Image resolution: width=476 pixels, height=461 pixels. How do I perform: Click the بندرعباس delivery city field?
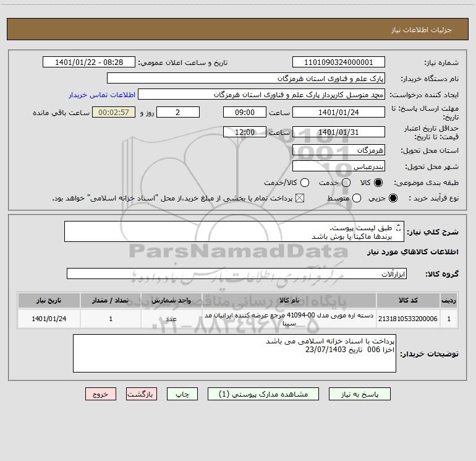pyautogui.click(x=339, y=166)
